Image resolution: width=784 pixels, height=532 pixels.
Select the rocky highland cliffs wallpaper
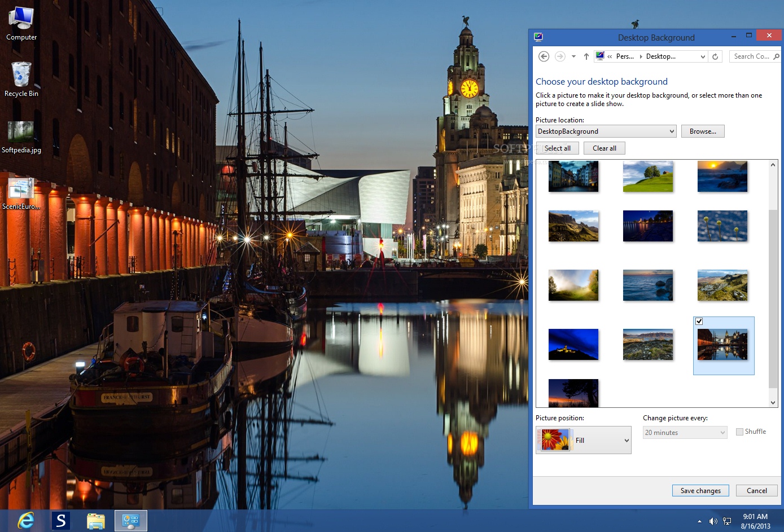click(x=573, y=226)
